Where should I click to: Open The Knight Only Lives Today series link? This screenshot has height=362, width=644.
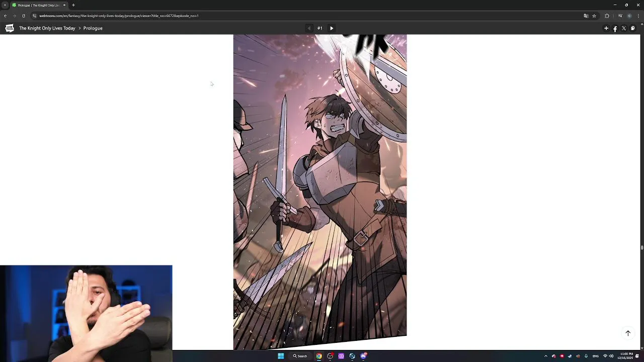(x=47, y=28)
